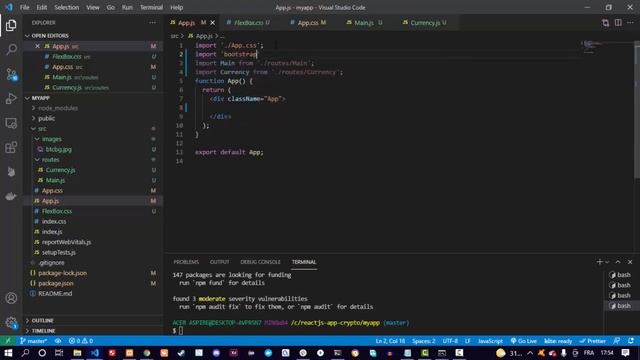
Task: Open Windows Start menu
Action: pyautogui.click(x=8, y=353)
